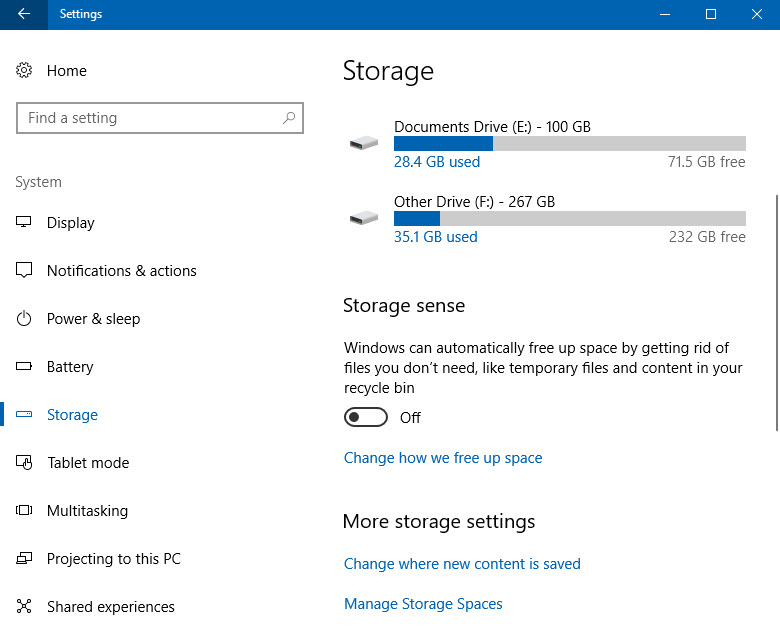Open Manage Storage Spaces link
The height and width of the screenshot is (630, 780).
point(423,604)
